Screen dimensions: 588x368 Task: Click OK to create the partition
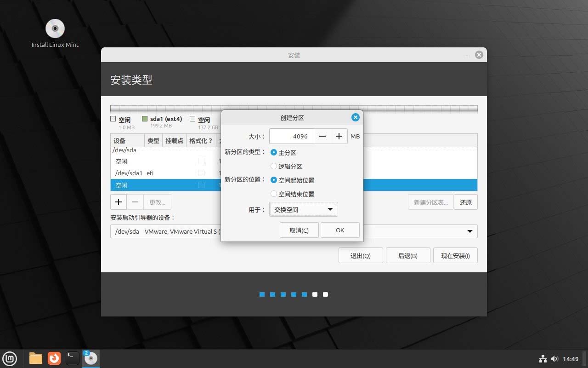pos(340,230)
